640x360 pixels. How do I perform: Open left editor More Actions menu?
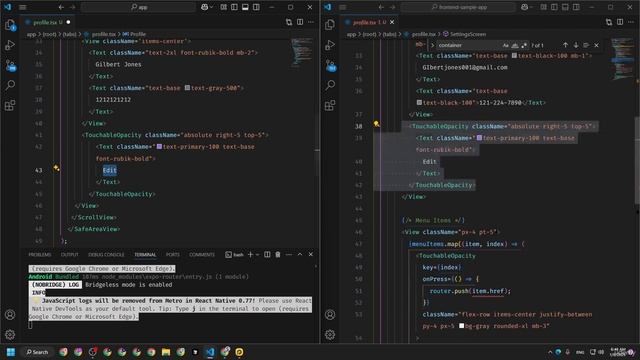311,22
